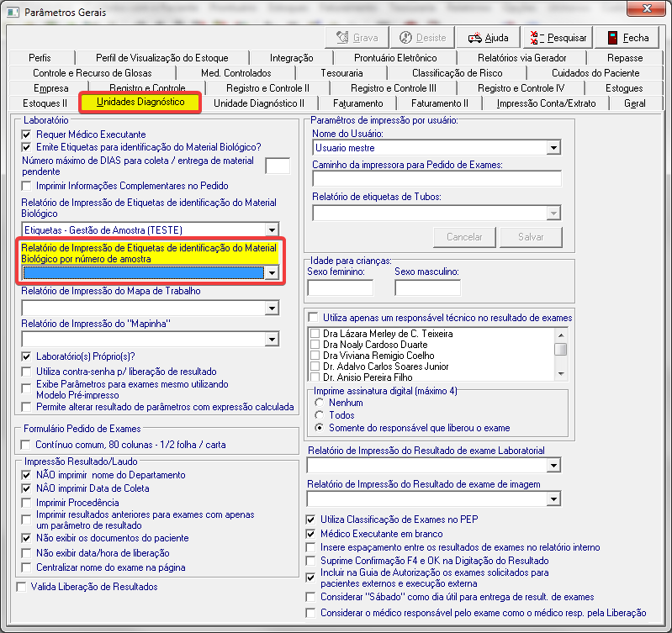Click the number of DIAS input field

tap(278, 166)
